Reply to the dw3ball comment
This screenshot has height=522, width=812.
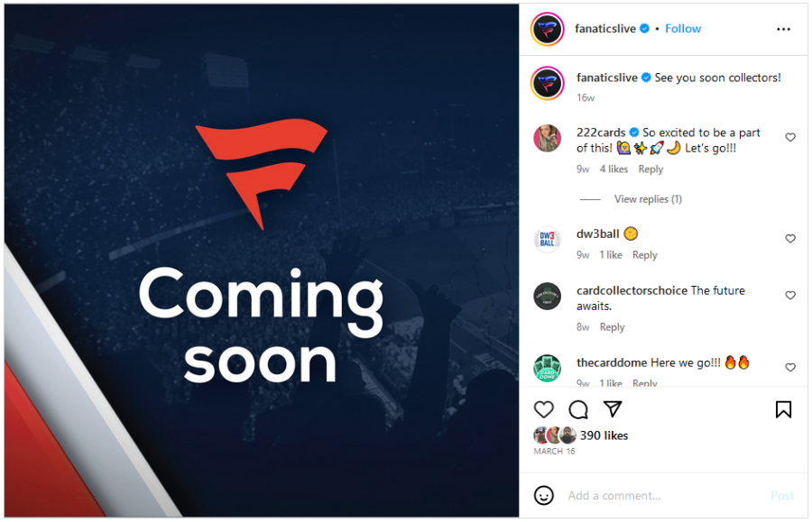(x=645, y=255)
